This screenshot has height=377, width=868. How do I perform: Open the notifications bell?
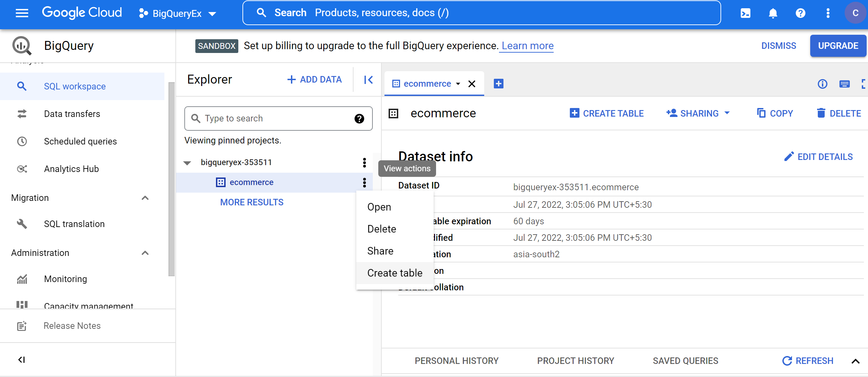coord(773,13)
